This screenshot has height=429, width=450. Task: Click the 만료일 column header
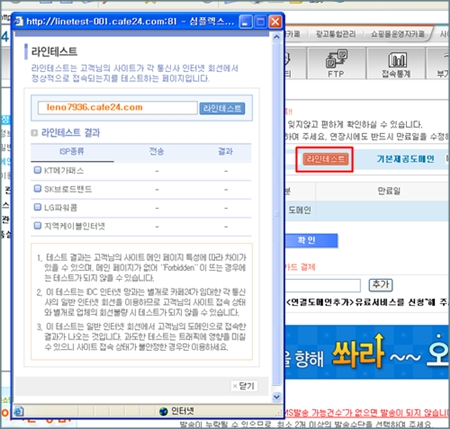click(x=389, y=191)
